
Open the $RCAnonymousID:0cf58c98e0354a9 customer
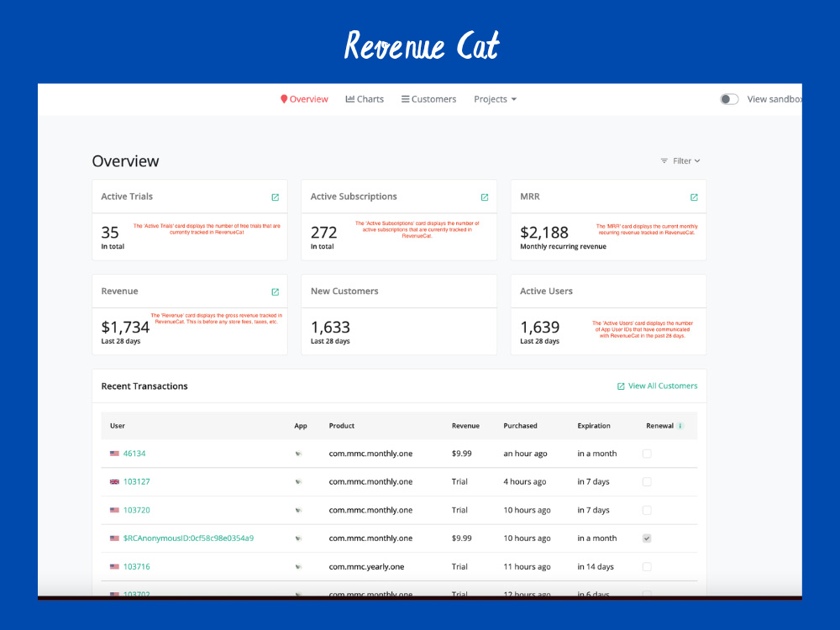[188, 538]
